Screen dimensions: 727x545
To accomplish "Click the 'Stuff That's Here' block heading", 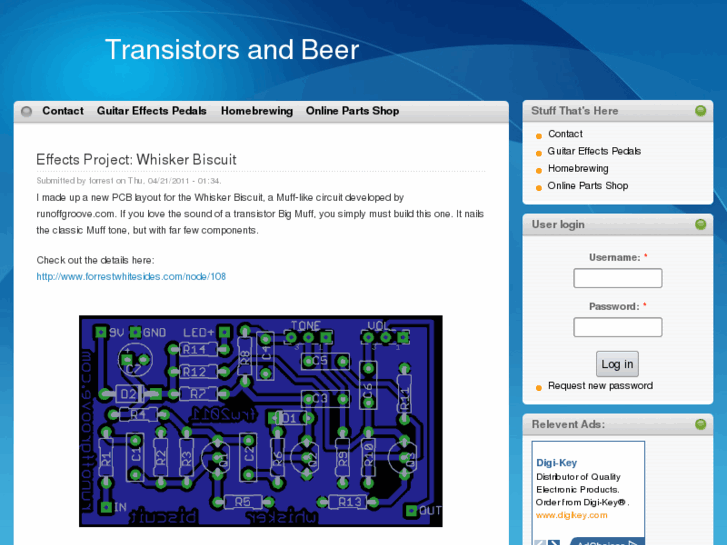I will pos(575,111).
